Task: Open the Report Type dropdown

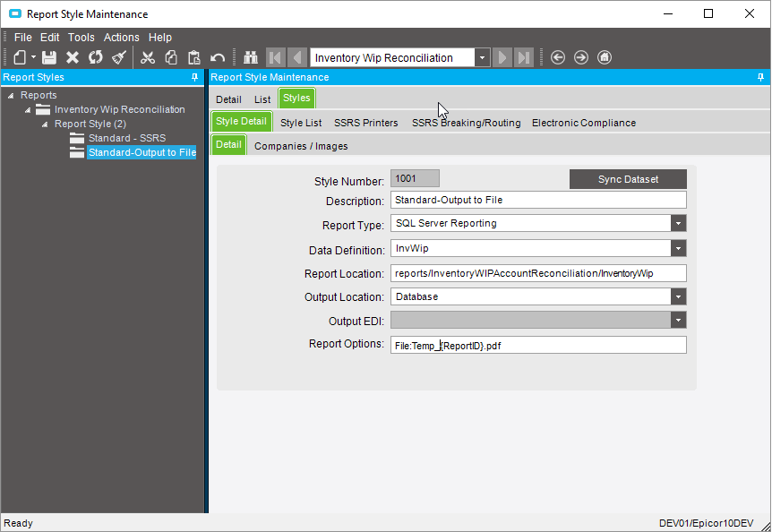Action: click(679, 223)
